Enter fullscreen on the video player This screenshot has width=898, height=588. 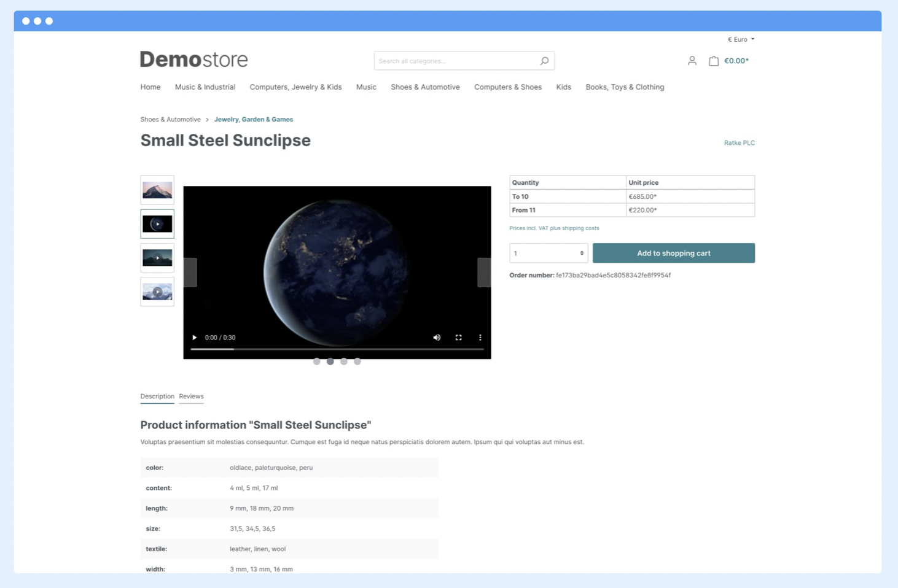(x=458, y=338)
